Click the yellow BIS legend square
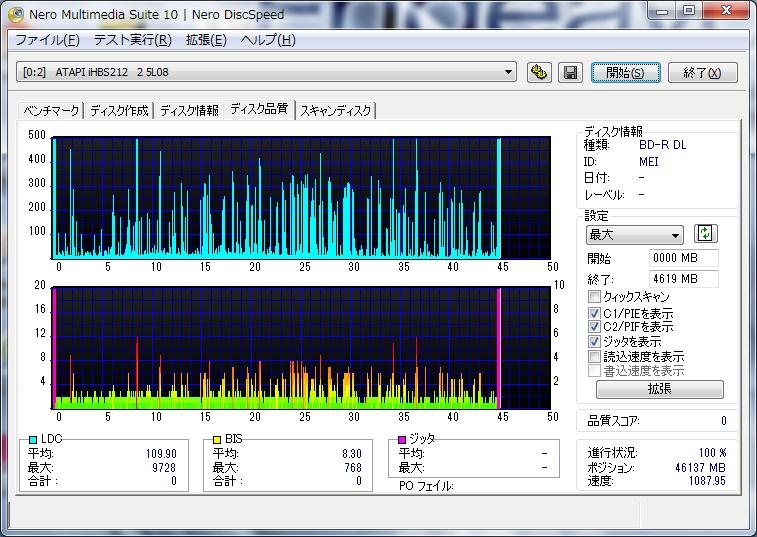This screenshot has height=537, width=757. [x=217, y=439]
